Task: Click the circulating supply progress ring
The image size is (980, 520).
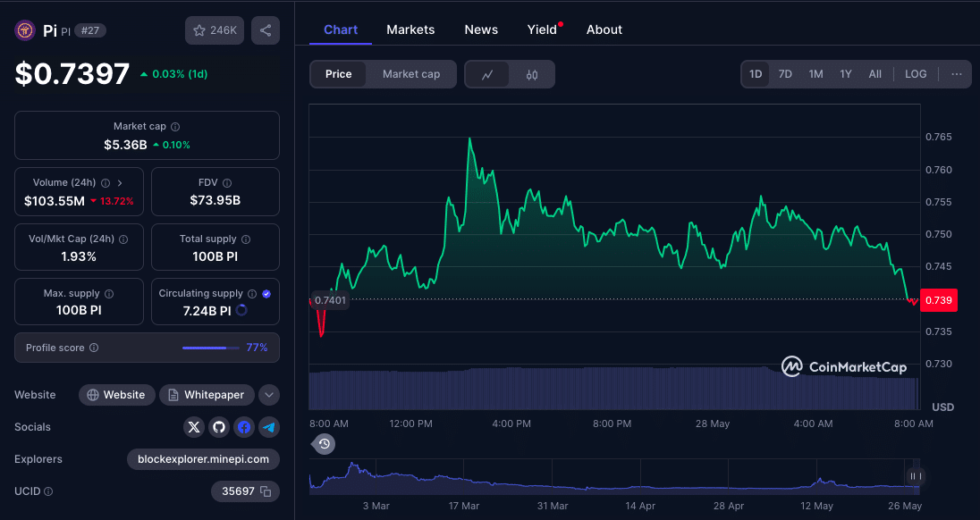Action: point(242,310)
